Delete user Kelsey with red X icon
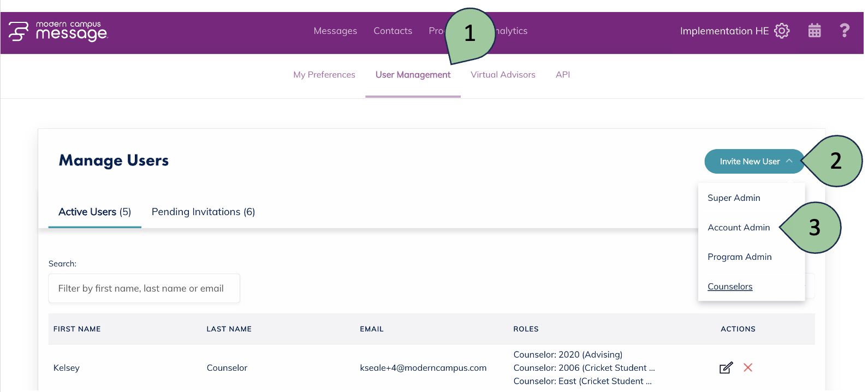This screenshot has width=868, height=392. pos(748,368)
